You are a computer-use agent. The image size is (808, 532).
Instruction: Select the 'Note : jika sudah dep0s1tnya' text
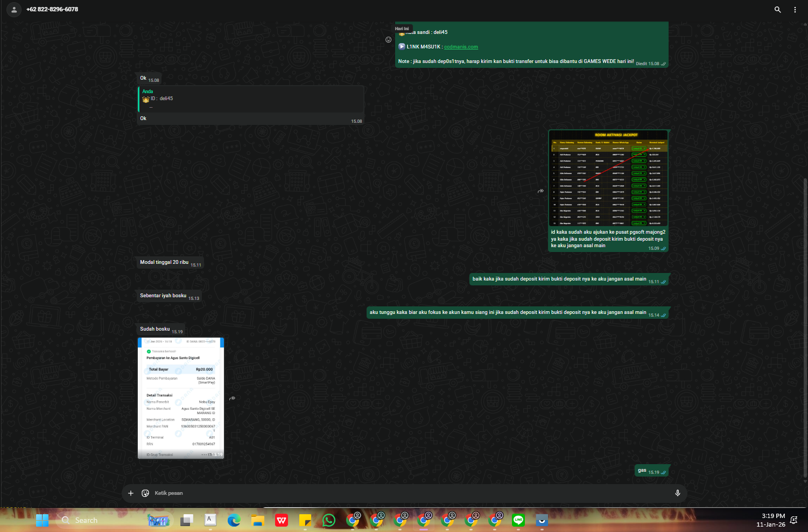pos(516,61)
